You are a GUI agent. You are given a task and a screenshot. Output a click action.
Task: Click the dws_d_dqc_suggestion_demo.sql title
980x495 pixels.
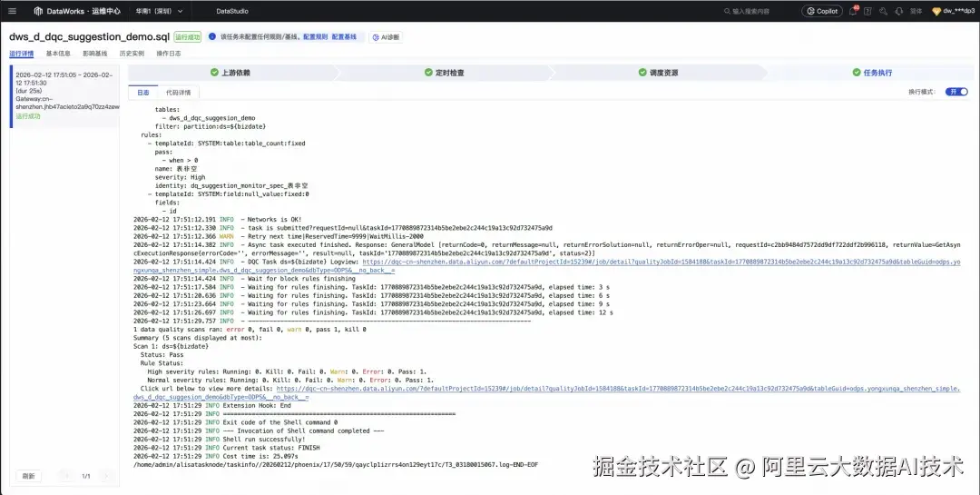tap(89, 37)
